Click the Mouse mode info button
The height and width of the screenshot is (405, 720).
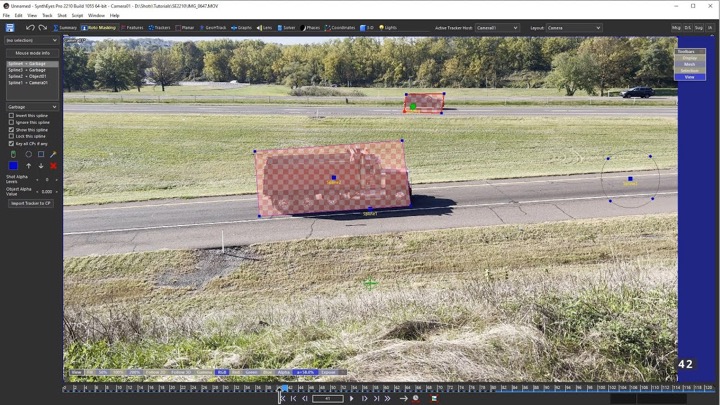click(32, 53)
